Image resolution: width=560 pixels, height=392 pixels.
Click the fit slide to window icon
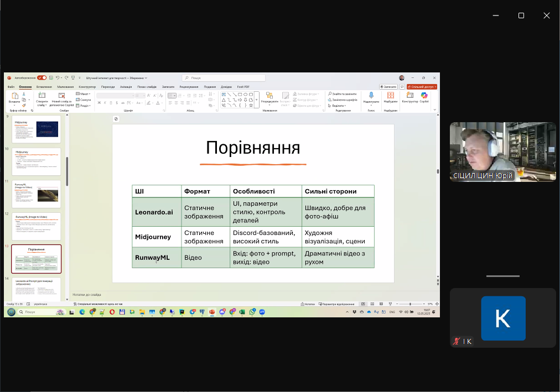click(437, 304)
